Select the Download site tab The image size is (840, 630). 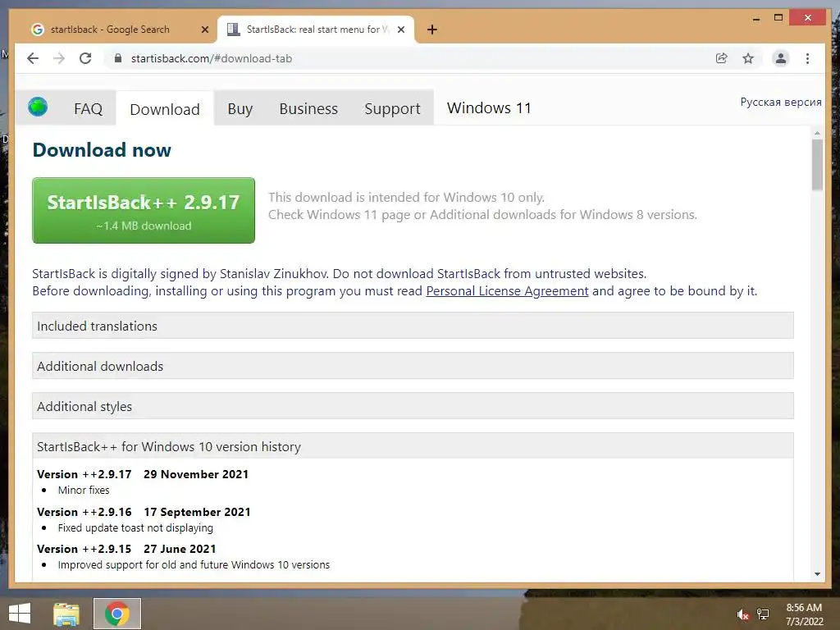point(165,109)
